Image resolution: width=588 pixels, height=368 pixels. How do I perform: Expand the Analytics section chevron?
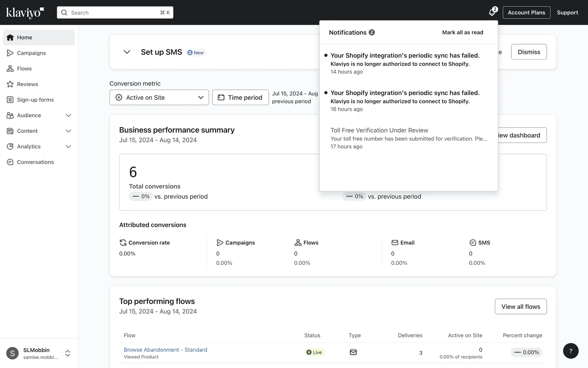[68, 147]
